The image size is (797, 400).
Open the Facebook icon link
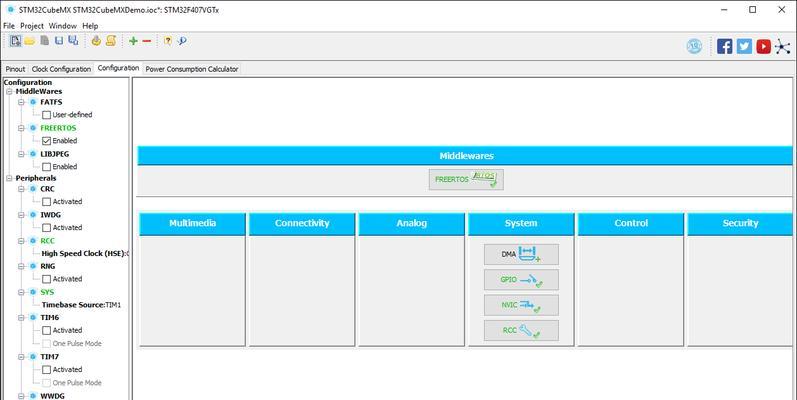point(724,46)
